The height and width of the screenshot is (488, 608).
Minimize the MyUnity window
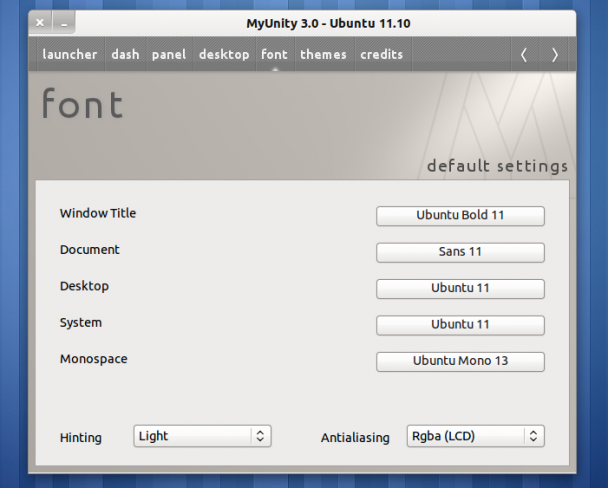[64, 23]
